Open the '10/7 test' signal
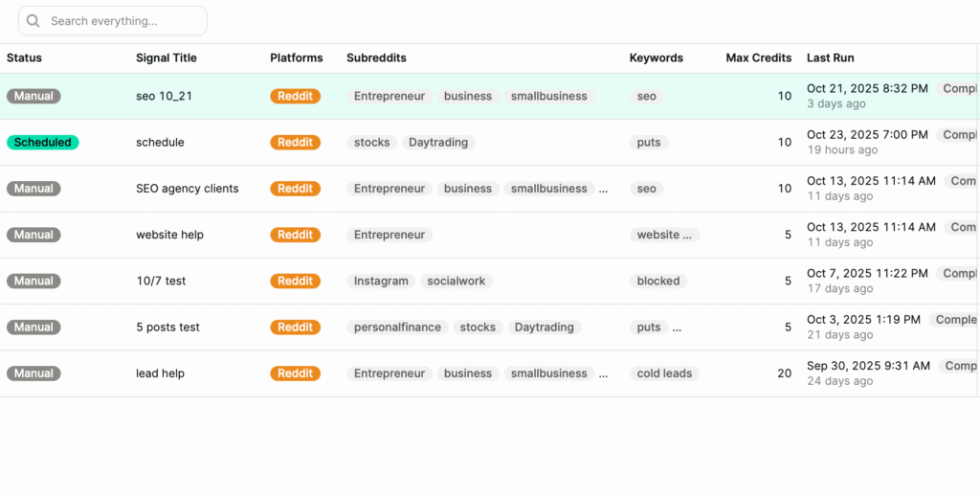The height and width of the screenshot is (498, 980). click(161, 282)
